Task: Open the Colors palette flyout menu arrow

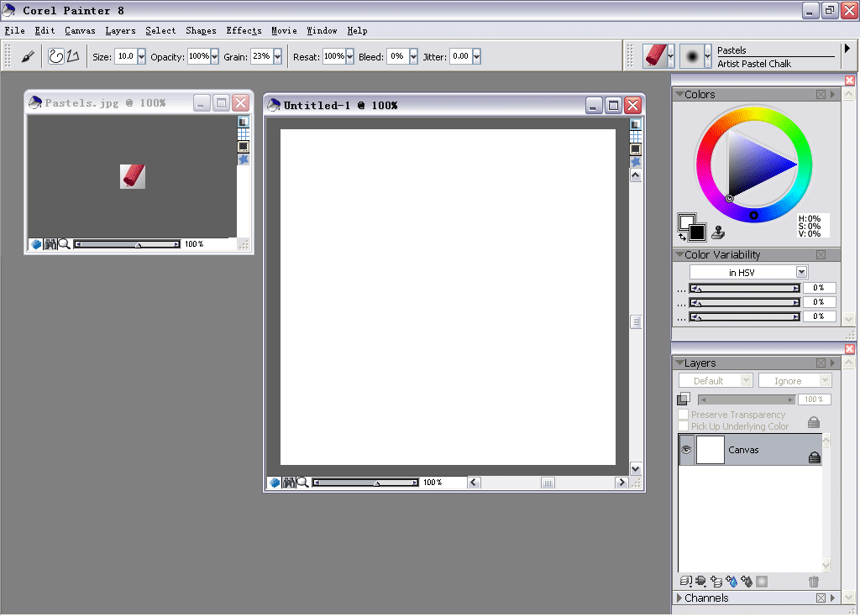Action: point(832,94)
